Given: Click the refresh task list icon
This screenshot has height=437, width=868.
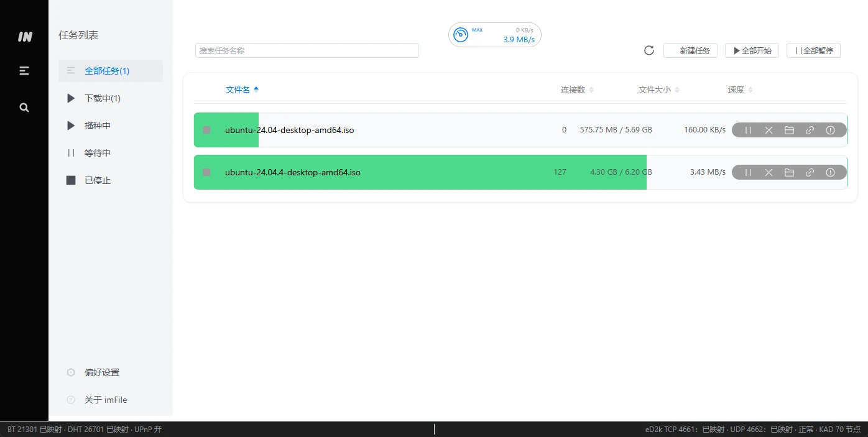Looking at the screenshot, I should tap(649, 50).
